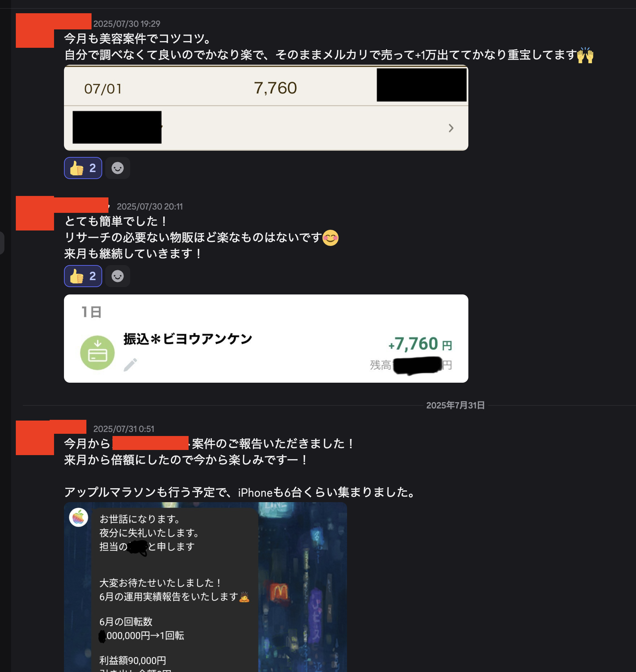The height and width of the screenshot is (672, 636).
Task: Click the pencil edit icon in bank image
Action: click(130, 365)
